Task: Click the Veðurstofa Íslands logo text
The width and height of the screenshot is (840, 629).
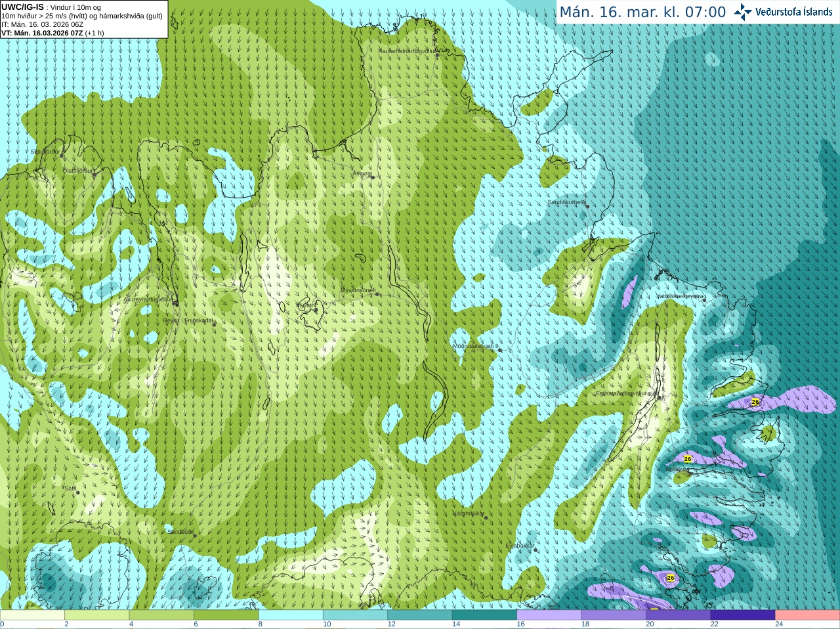Action: pos(794,12)
